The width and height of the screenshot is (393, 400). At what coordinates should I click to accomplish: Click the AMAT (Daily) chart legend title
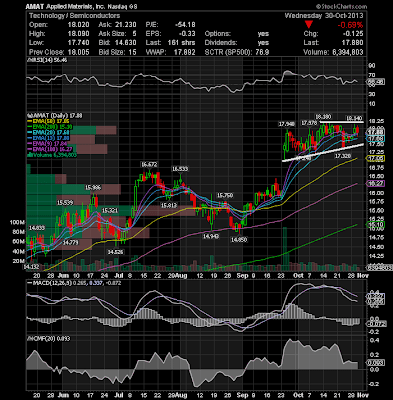pyautogui.click(x=55, y=116)
